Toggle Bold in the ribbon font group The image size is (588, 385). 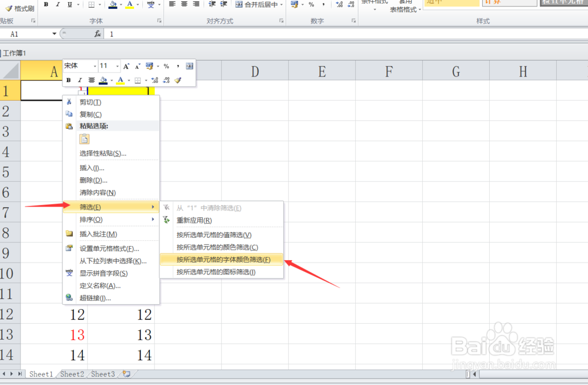click(46, 5)
